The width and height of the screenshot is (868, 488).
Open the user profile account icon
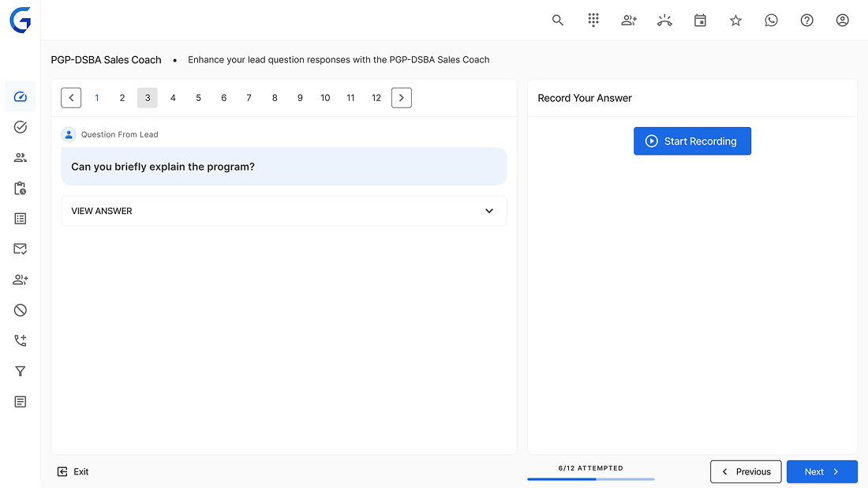pyautogui.click(x=842, y=21)
